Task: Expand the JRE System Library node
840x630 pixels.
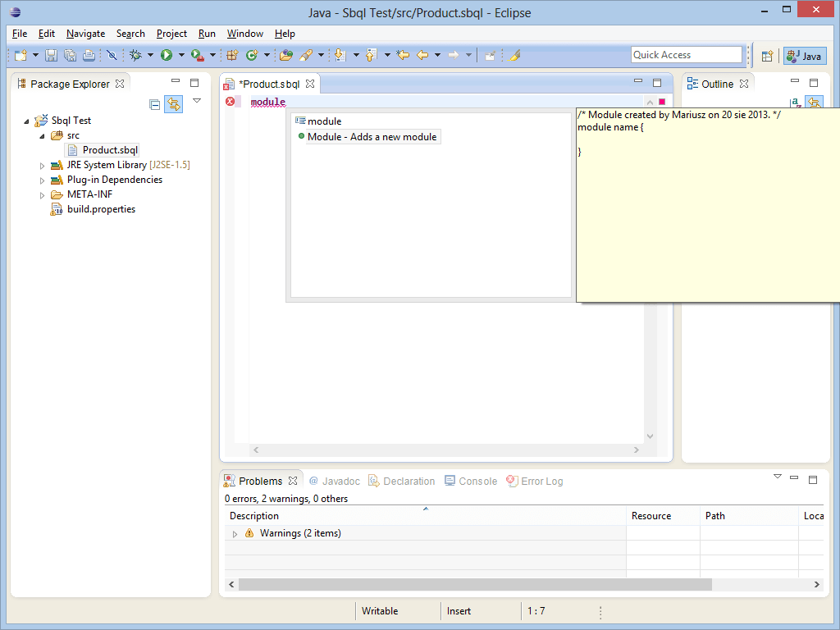Action: coord(42,166)
